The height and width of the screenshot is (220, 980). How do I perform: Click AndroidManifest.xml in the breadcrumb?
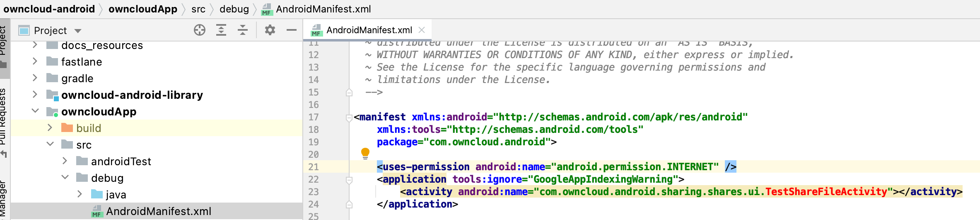click(x=323, y=9)
